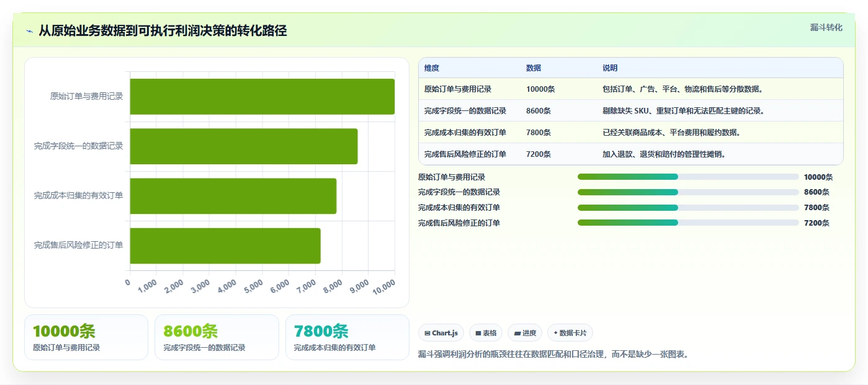Screen dimensions: 868x385
Task: Click table value 7800条
Action: point(539,133)
